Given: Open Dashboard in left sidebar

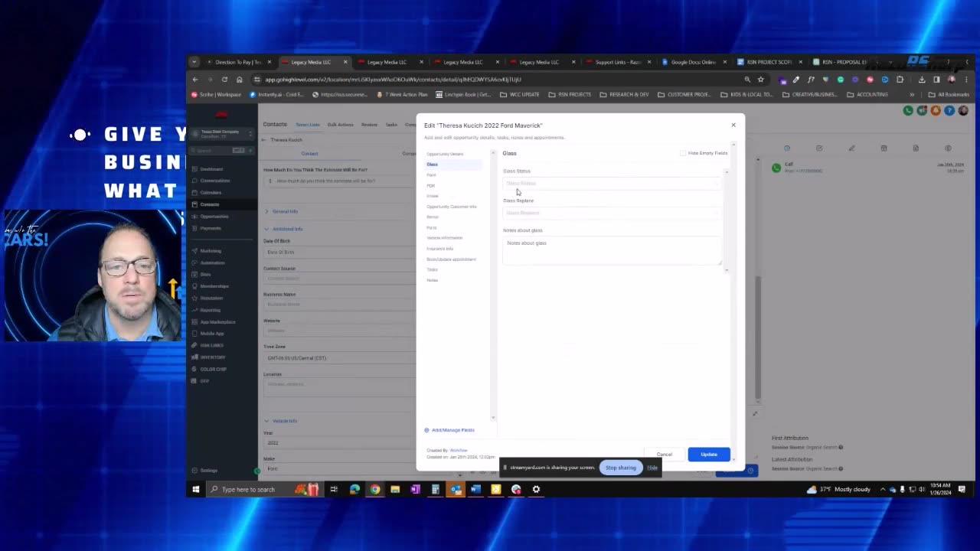Looking at the screenshot, I should tap(211, 169).
